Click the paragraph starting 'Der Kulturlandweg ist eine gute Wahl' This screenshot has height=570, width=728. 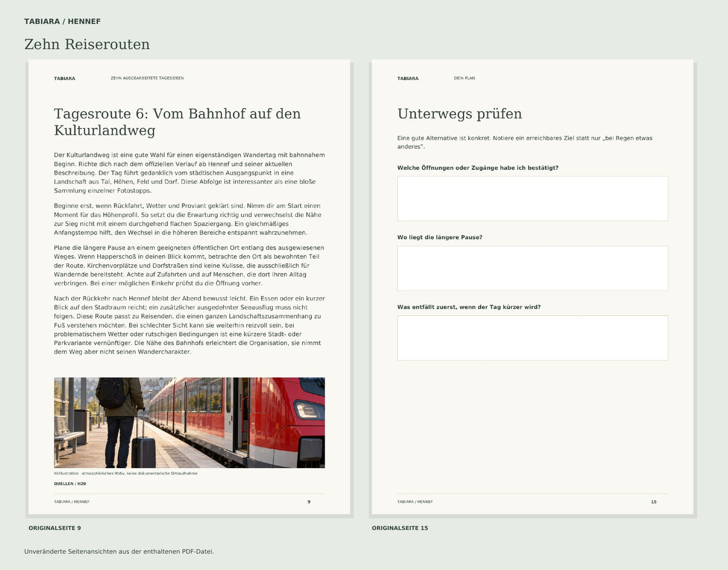[x=189, y=173]
